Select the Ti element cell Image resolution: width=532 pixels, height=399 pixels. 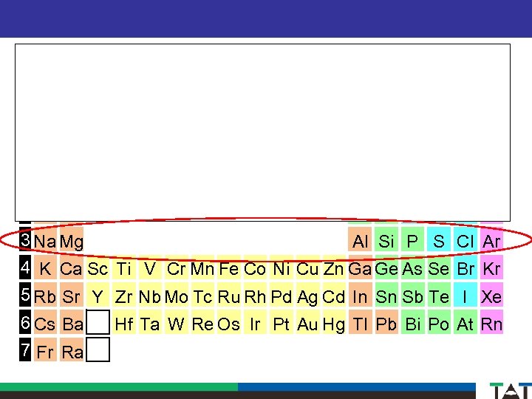pyautogui.click(x=124, y=267)
